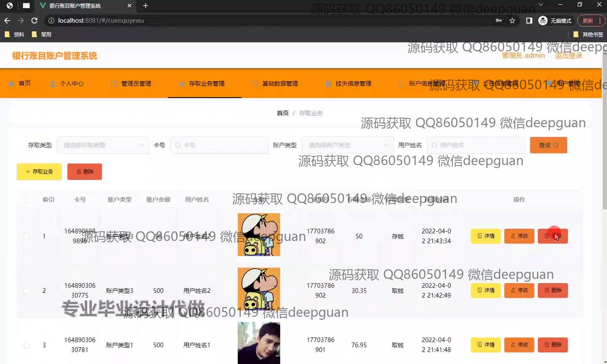Click the red 删除 batch delete button
The width and height of the screenshot is (607, 364).
click(85, 171)
